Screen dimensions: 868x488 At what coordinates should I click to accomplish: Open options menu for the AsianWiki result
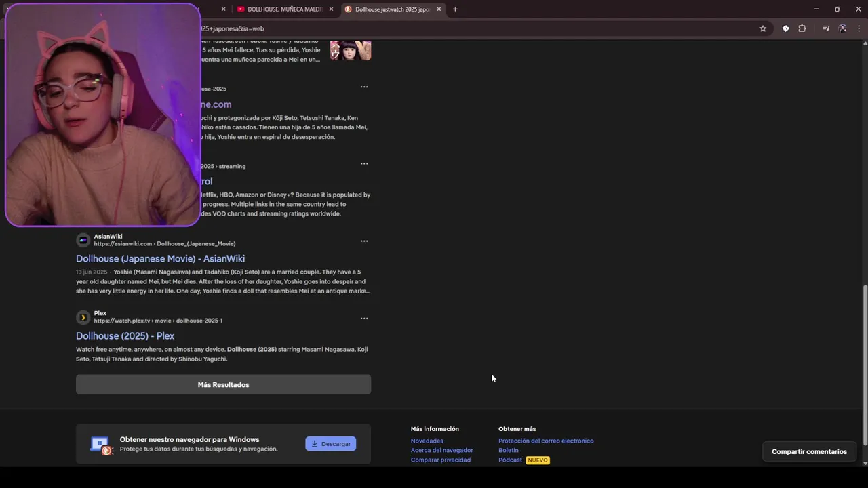(x=364, y=241)
